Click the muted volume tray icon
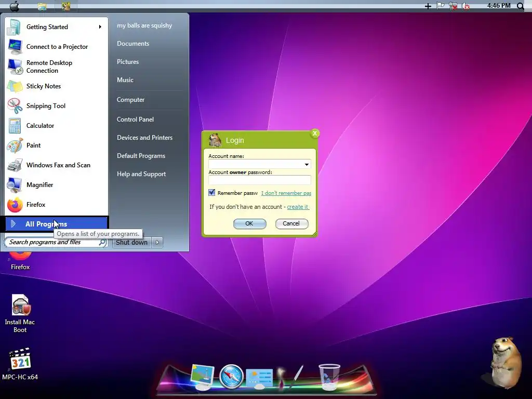Screen dimensions: 532x399 466,6
